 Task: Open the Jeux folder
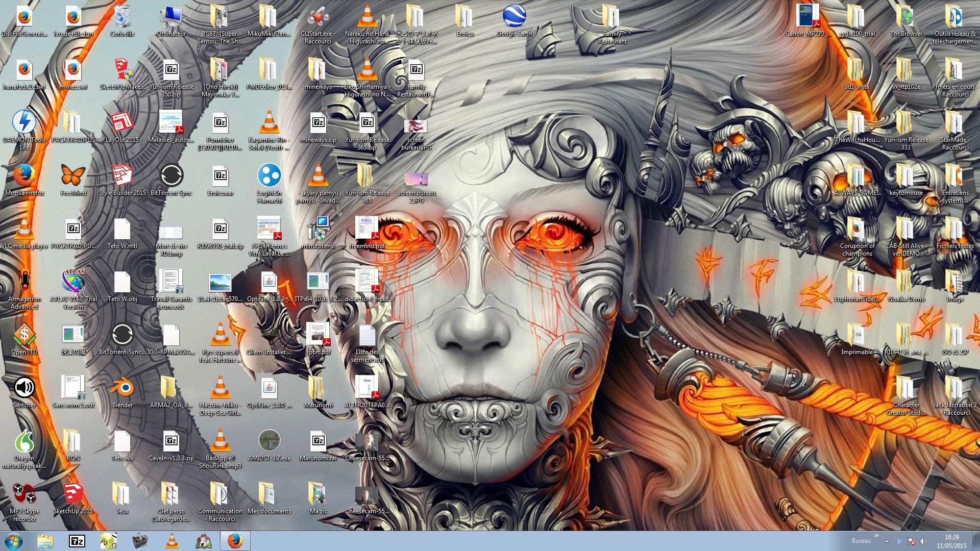(x=122, y=498)
